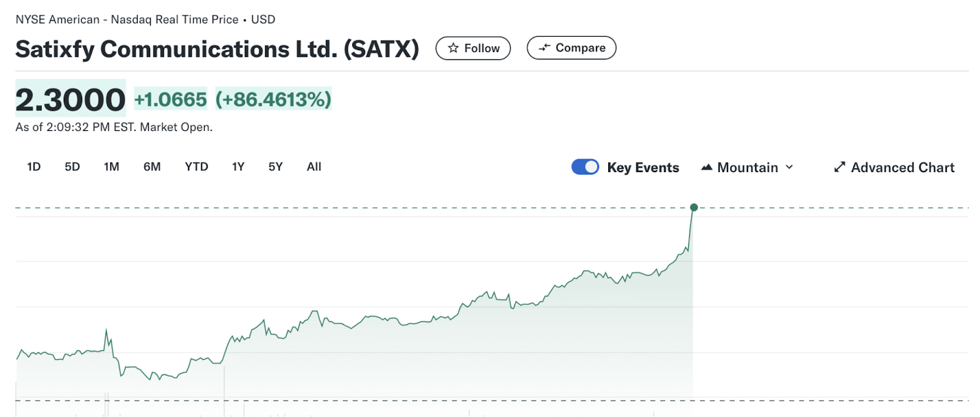The height and width of the screenshot is (417, 980).
Task: Open the Mountain chart type dropdown
Action: 747,167
